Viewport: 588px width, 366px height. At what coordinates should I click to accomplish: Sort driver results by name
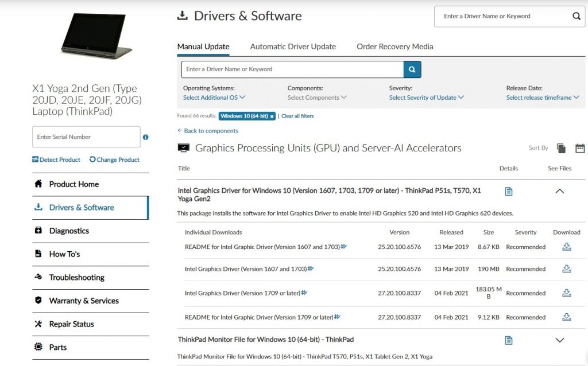(x=561, y=147)
